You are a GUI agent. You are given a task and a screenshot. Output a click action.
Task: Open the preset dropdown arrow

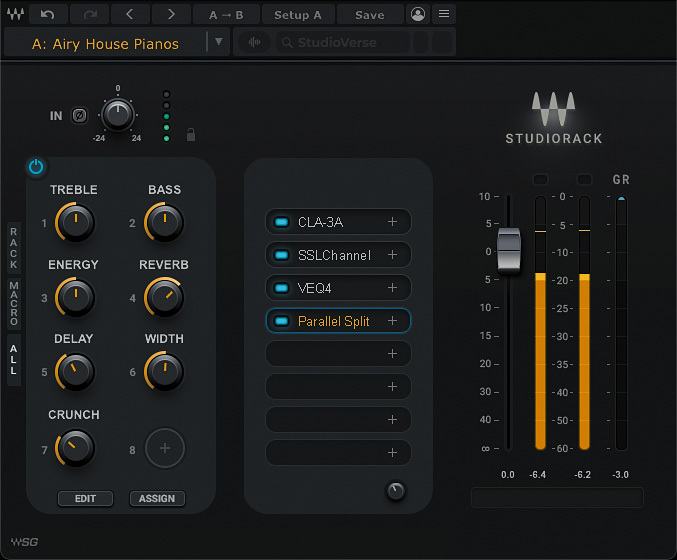[x=218, y=42]
